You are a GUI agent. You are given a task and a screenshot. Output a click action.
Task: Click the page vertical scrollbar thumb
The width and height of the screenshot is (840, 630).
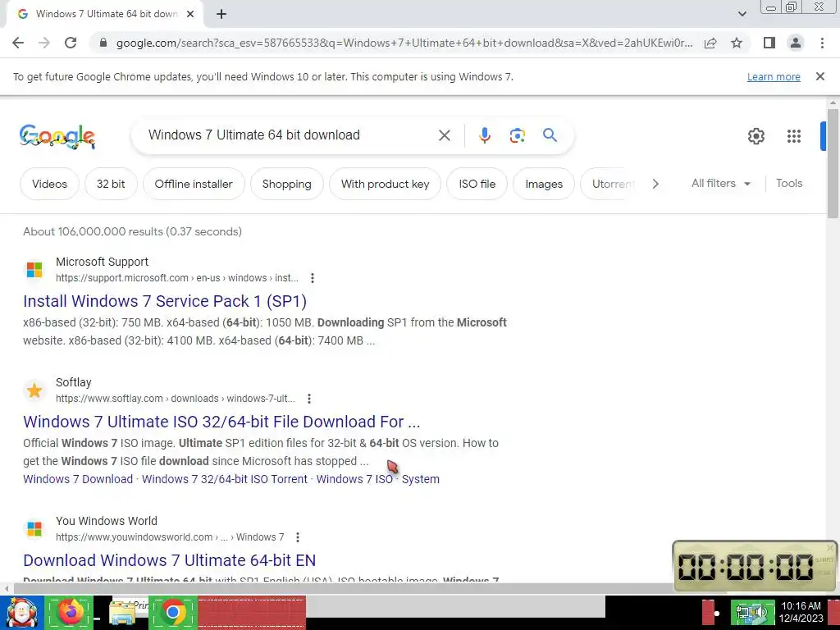coord(833,163)
